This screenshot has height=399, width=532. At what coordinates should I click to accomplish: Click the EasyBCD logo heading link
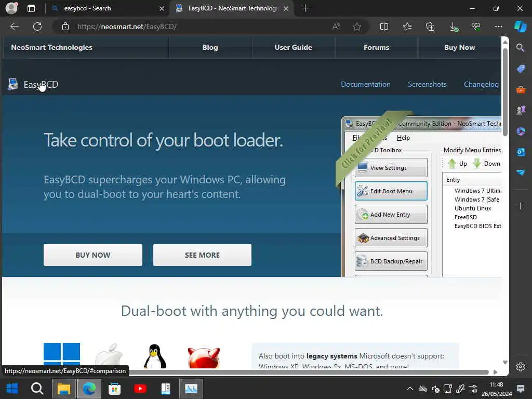tap(33, 84)
